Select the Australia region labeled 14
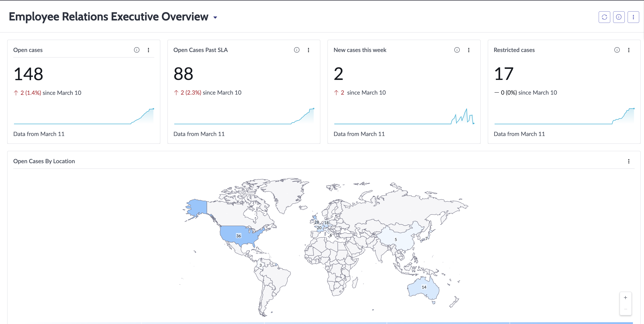 [x=424, y=287]
